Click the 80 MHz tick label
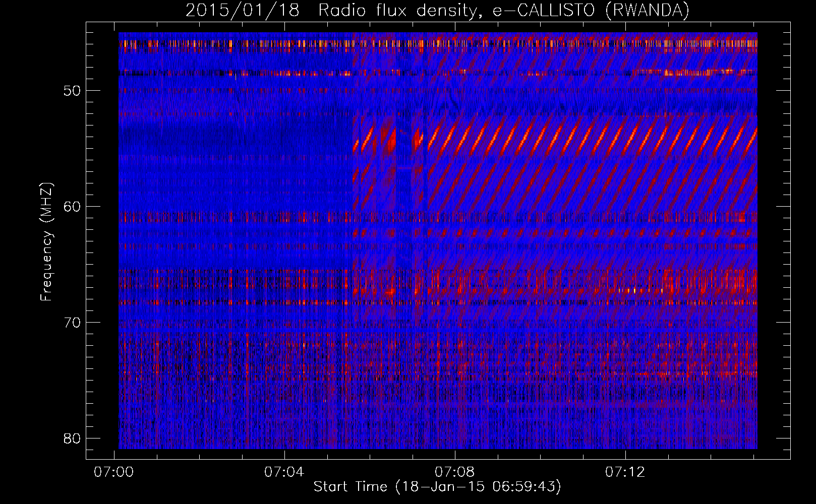The image size is (816, 504). coord(73,438)
